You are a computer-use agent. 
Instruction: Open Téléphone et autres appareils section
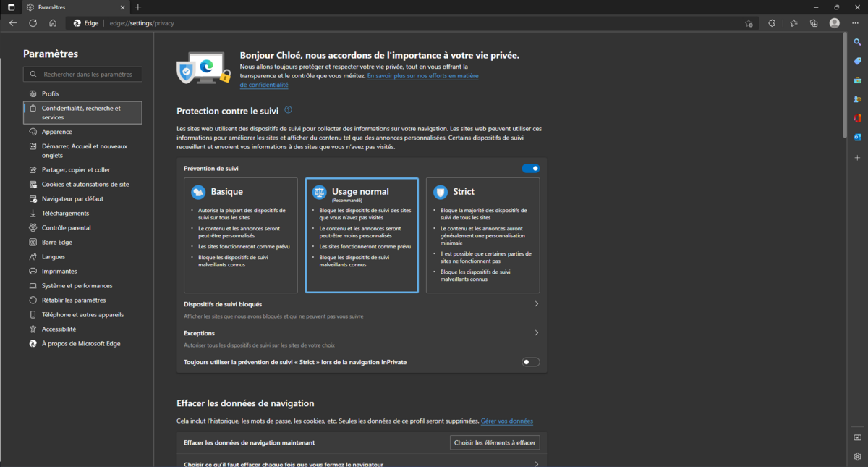click(x=82, y=314)
